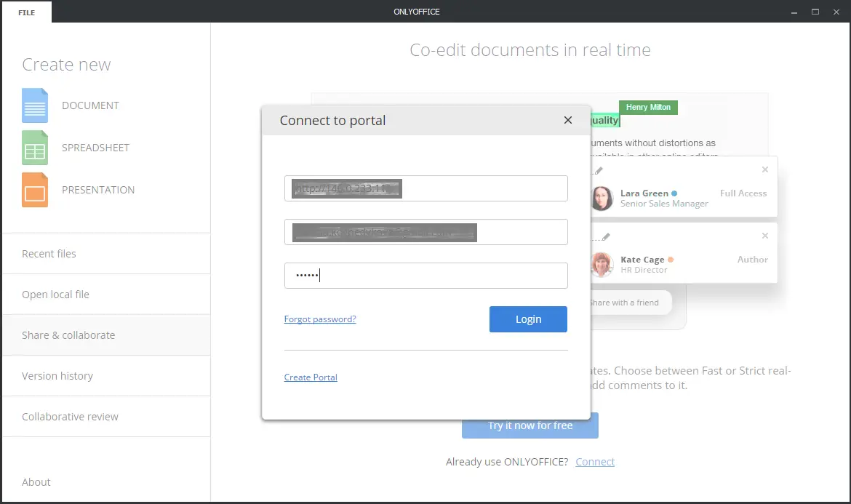This screenshot has width=851, height=504.
Task: Click the orange Presentation icon
Action: (35, 190)
